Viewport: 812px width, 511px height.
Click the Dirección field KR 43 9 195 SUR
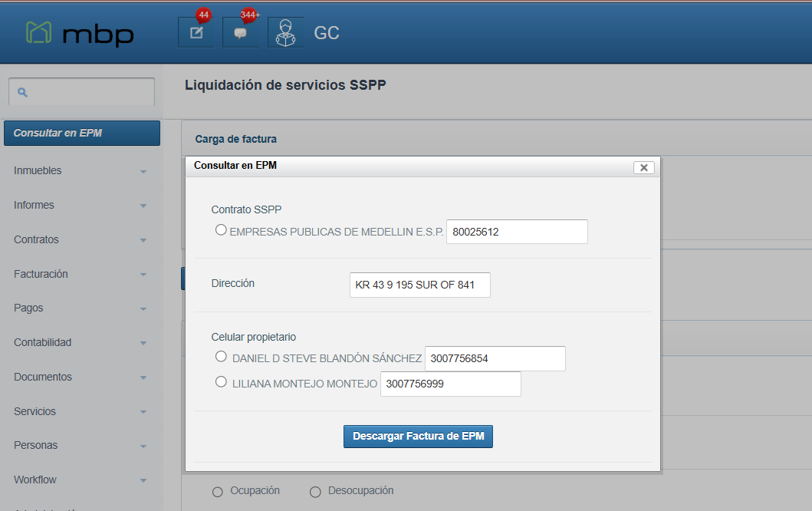click(x=419, y=285)
